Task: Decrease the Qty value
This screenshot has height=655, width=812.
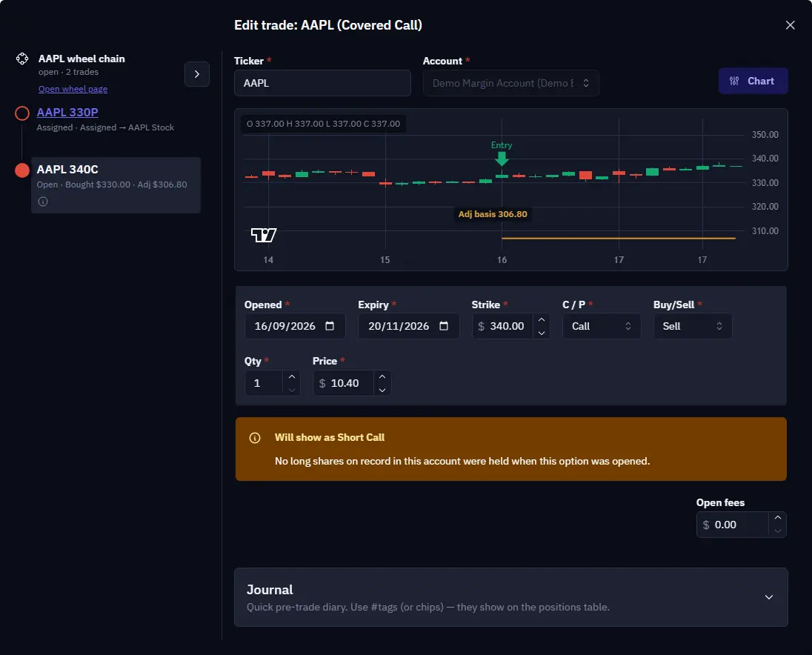Action: coord(292,390)
